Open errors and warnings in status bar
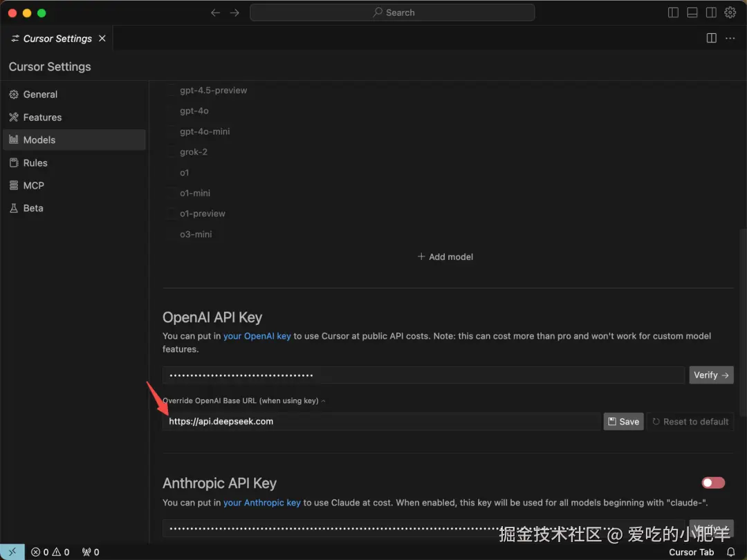747x560 pixels. (50, 552)
